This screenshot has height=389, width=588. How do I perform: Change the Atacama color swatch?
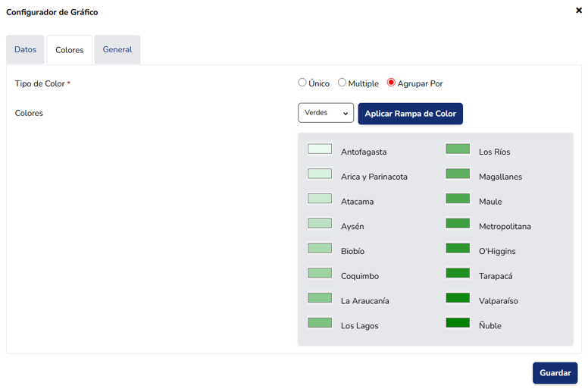(320, 199)
